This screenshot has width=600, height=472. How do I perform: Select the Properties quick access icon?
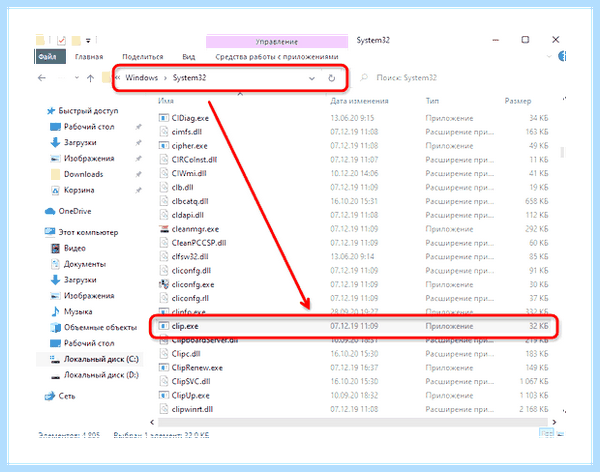coord(62,40)
